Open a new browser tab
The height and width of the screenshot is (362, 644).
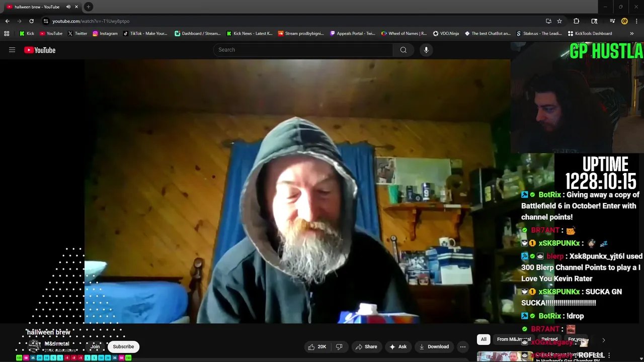pyautogui.click(x=89, y=7)
